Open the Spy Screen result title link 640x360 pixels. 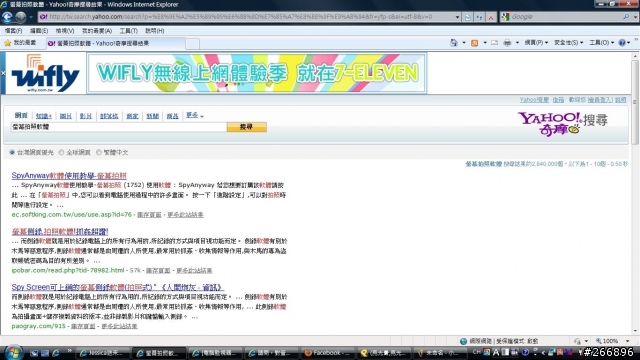pyautogui.click(x=118, y=287)
